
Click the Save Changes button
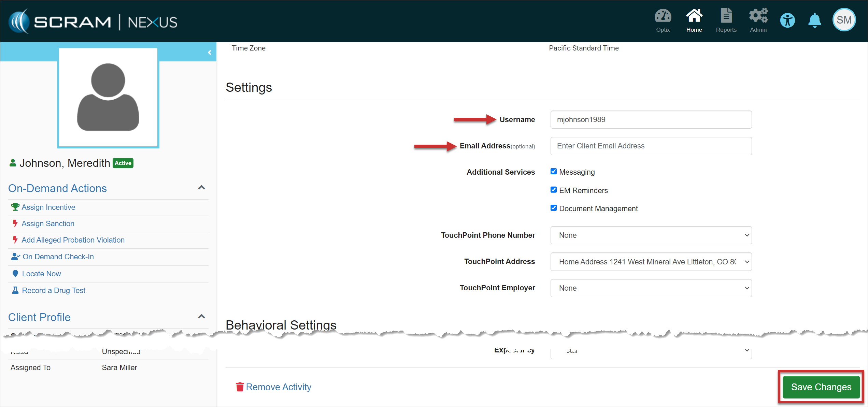821,387
